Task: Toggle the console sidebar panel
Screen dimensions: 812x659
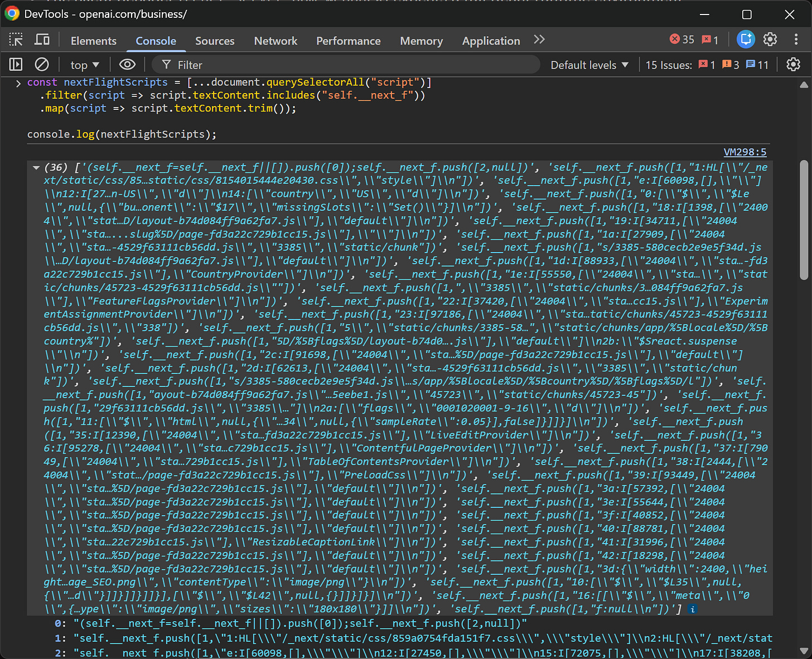Action: tap(15, 64)
